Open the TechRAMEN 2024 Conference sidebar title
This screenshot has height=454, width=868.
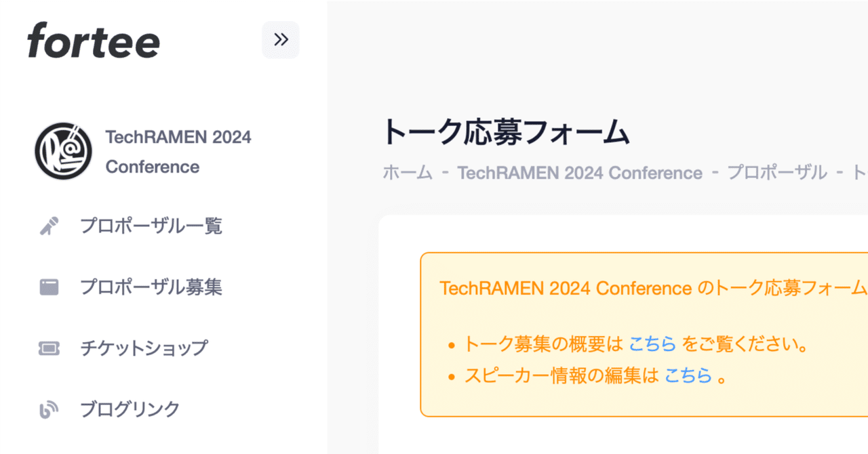click(178, 151)
